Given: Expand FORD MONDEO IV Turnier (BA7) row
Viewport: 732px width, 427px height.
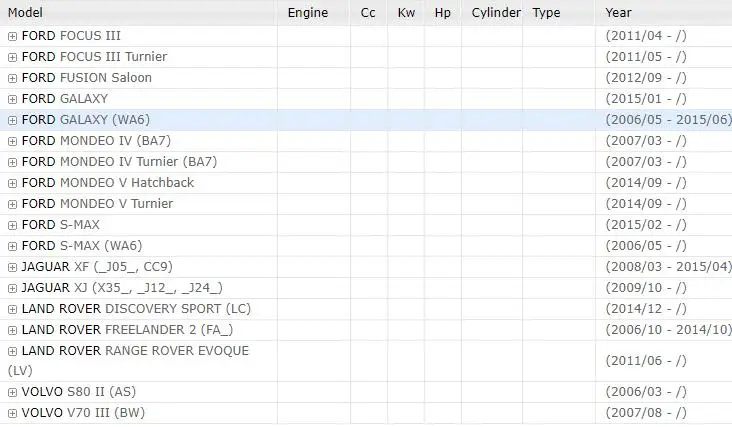Looking at the screenshot, I should [13, 162].
